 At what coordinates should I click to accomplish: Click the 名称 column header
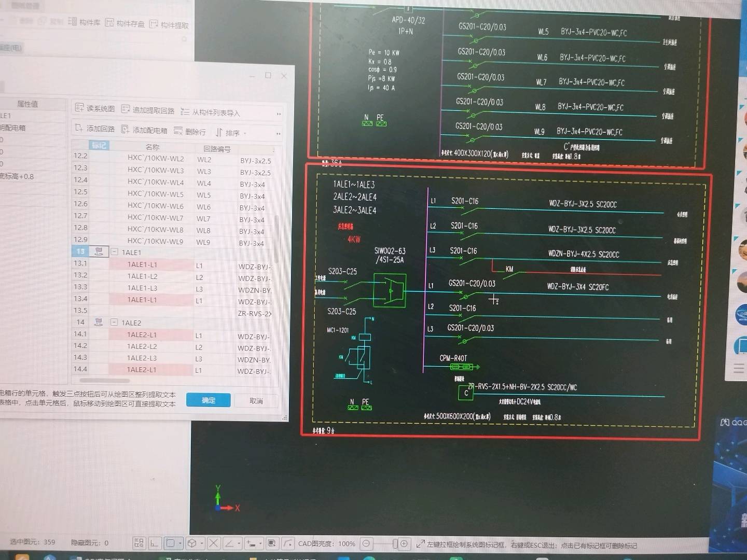pyautogui.click(x=152, y=147)
